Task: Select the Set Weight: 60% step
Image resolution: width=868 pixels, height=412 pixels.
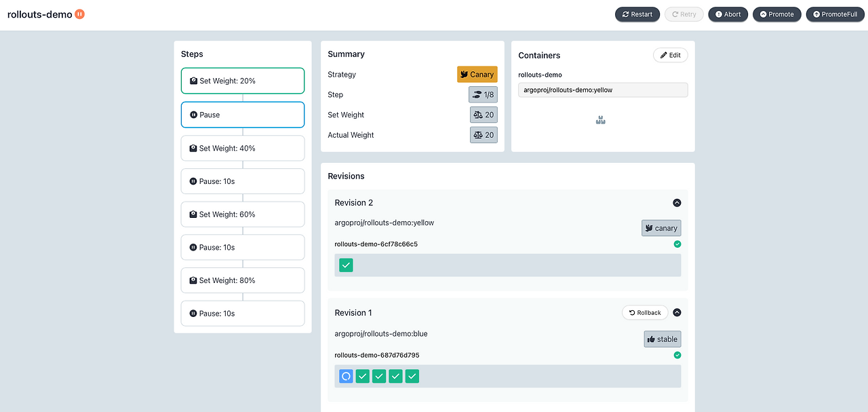Action: (x=243, y=214)
